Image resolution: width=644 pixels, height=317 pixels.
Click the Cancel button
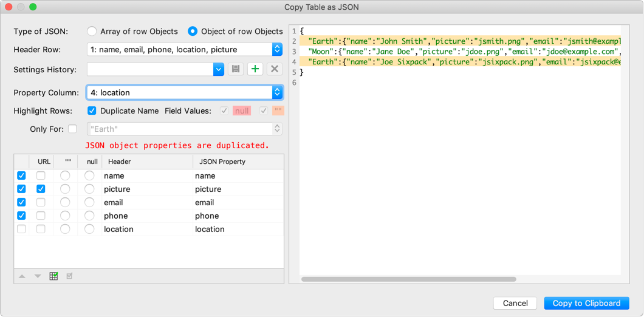(515, 303)
